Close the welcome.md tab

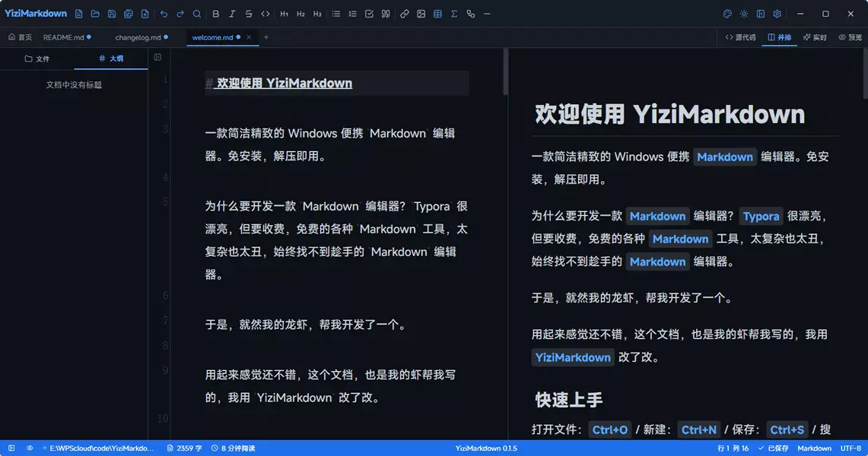pos(249,37)
